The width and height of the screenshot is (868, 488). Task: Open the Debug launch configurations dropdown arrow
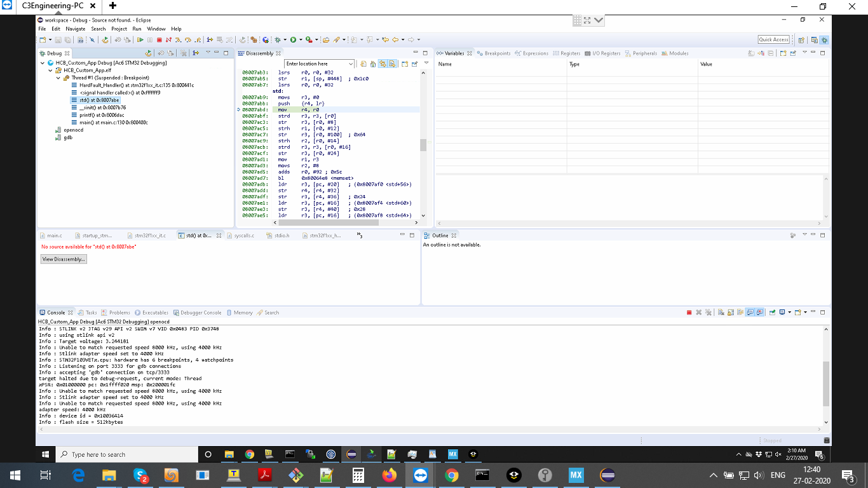coord(285,39)
